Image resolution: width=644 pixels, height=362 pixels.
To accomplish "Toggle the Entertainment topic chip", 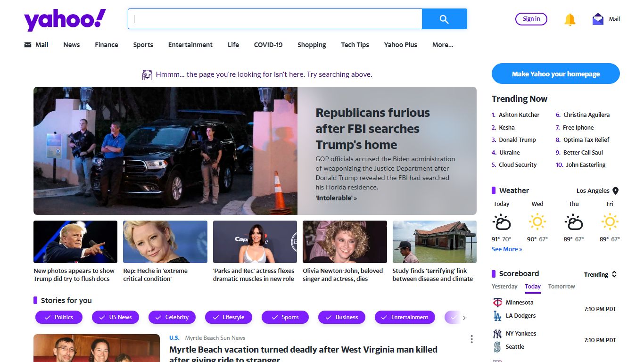I will click(405, 317).
